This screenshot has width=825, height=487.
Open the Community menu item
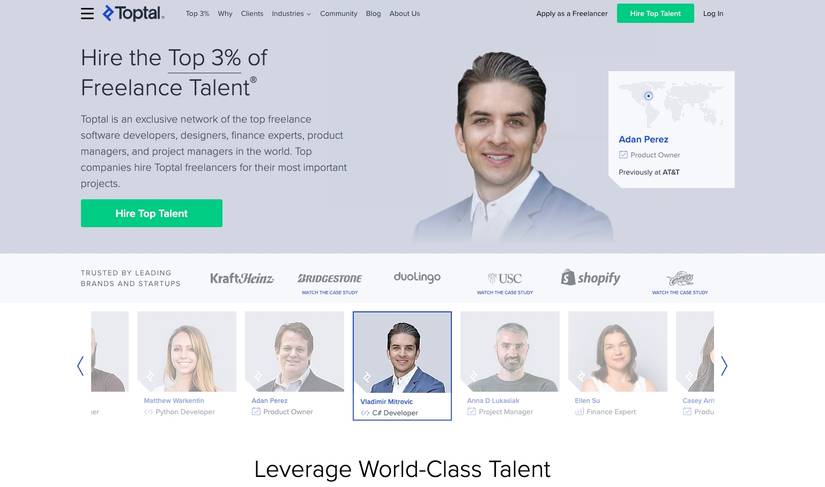coord(338,14)
